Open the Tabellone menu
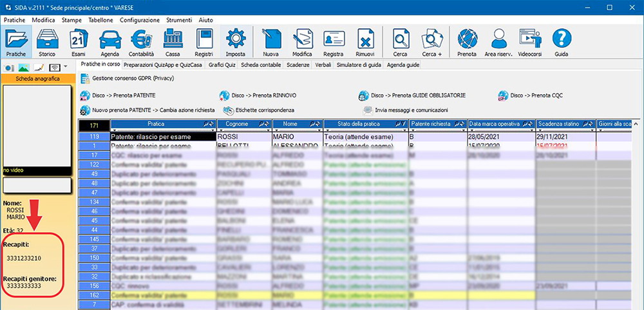Image resolution: width=644 pixels, height=310 pixels. 100,20
